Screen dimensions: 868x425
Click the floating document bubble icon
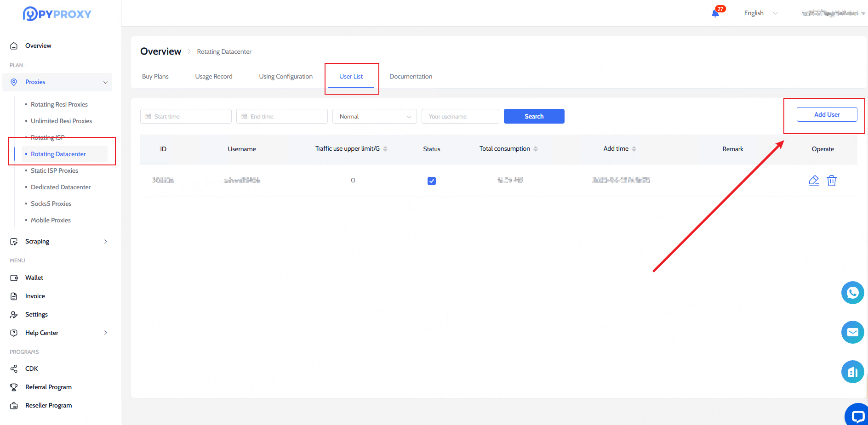point(852,372)
